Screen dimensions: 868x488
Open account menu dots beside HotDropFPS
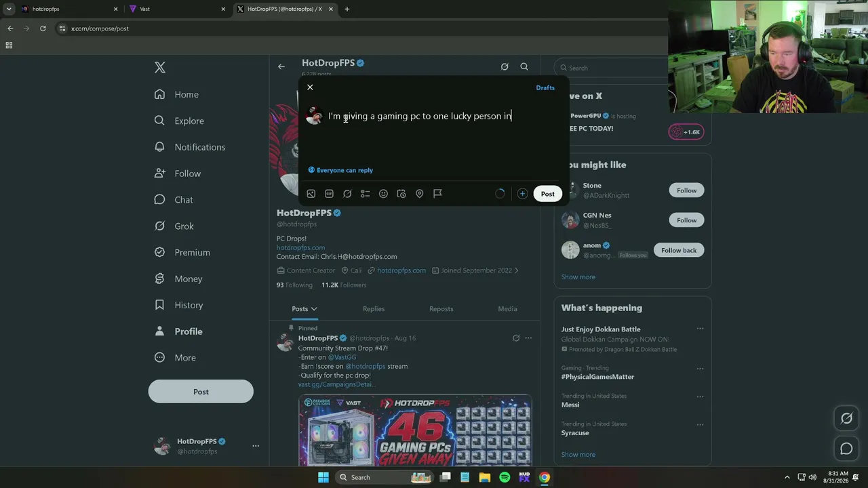256,446
